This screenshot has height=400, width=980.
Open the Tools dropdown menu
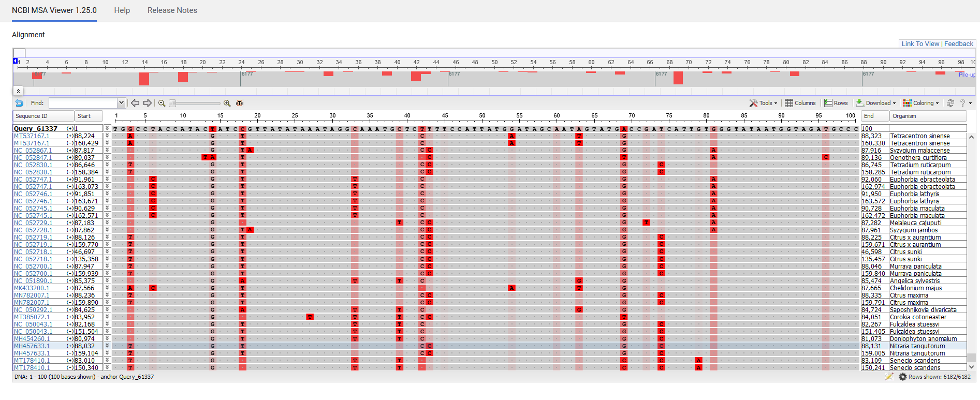[x=764, y=103]
